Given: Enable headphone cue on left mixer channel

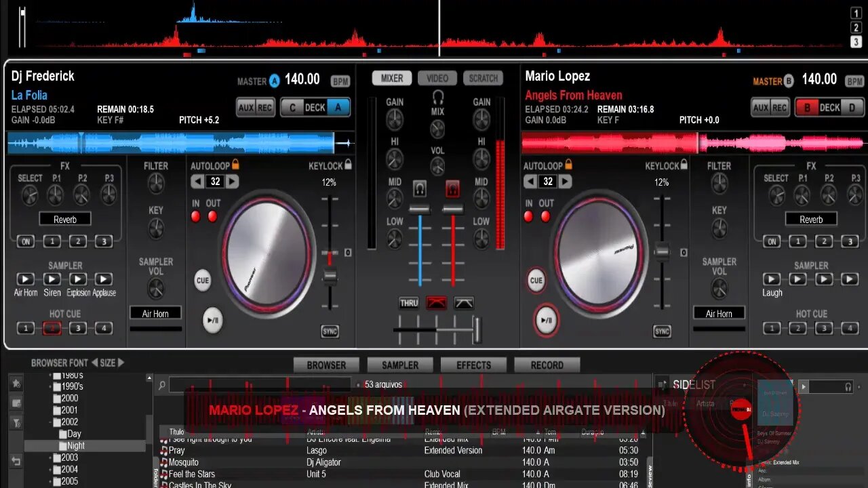Looking at the screenshot, I should pyautogui.click(x=420, y=188).
